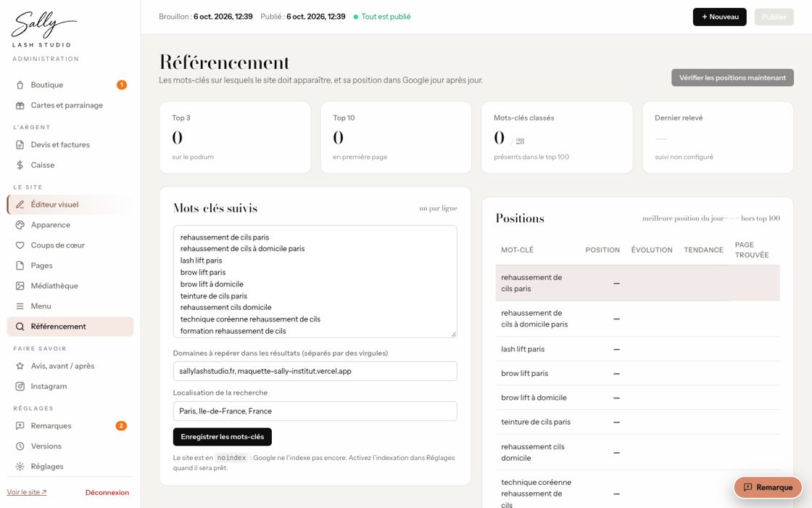Click the orange badge 2 on Remarques
Image resolution: width=812 pixels, height=508 pixels.
click(x=121, y=425)
